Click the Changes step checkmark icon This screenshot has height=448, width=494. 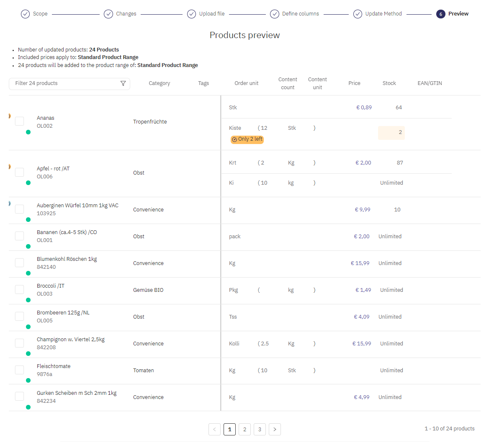coord(108,14)
